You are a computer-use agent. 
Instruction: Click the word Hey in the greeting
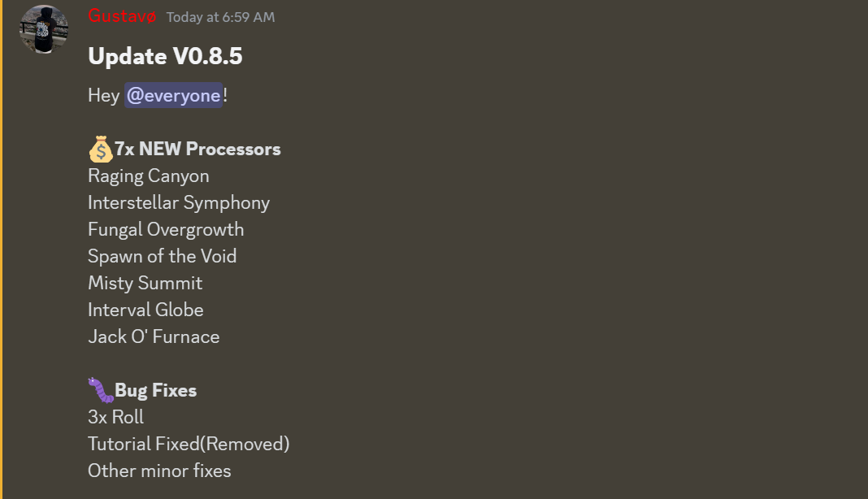pos(103,95)
